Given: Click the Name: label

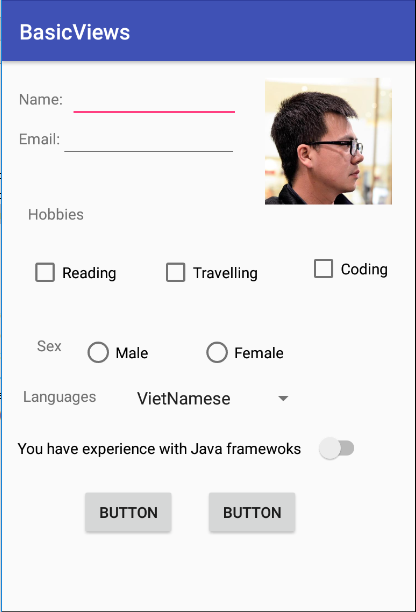Looking at the screenshot, I should click(41, 100).
